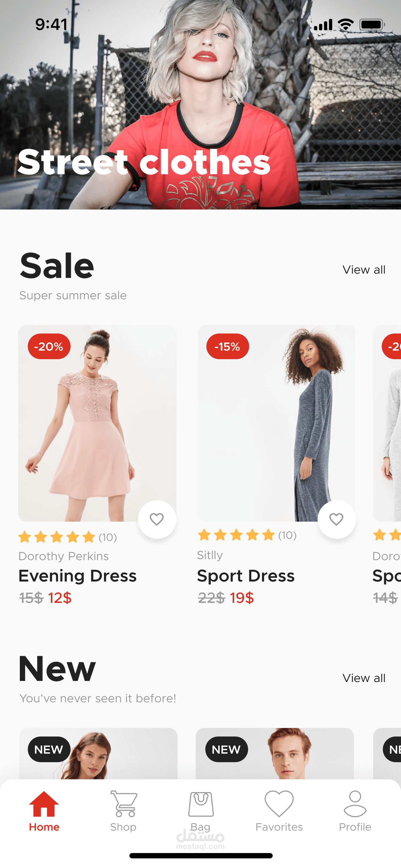Tap the Wi-Fi status icon
Viewport: 401px width, 868px height.
(346, 25)
